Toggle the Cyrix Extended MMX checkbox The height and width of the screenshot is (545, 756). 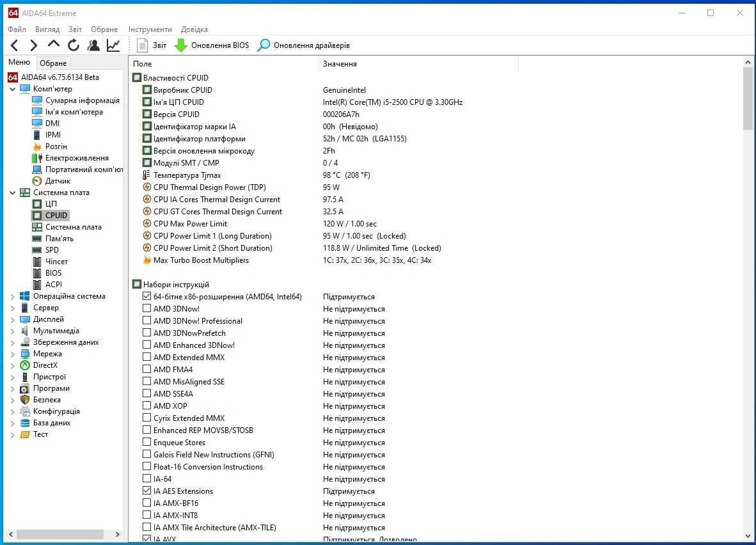pos(146,418)
